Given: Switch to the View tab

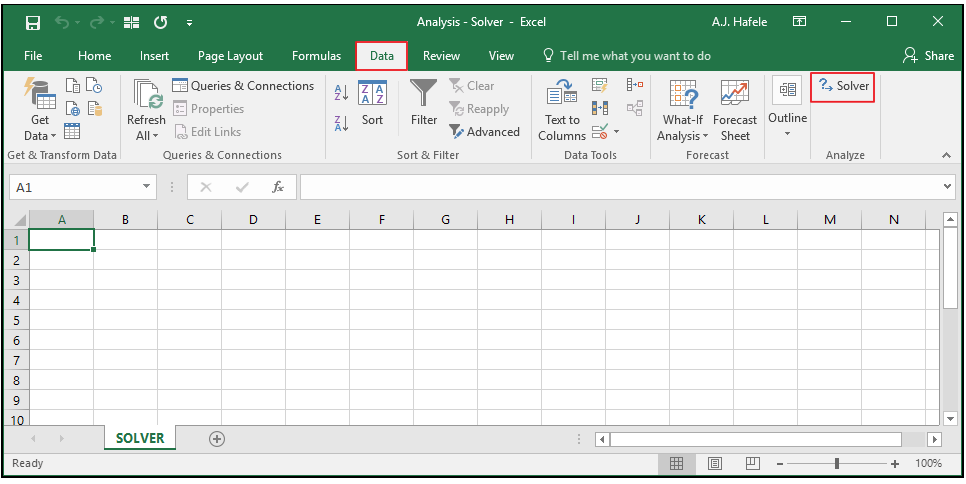Looking at the screenshot, I should pos(501,56).
